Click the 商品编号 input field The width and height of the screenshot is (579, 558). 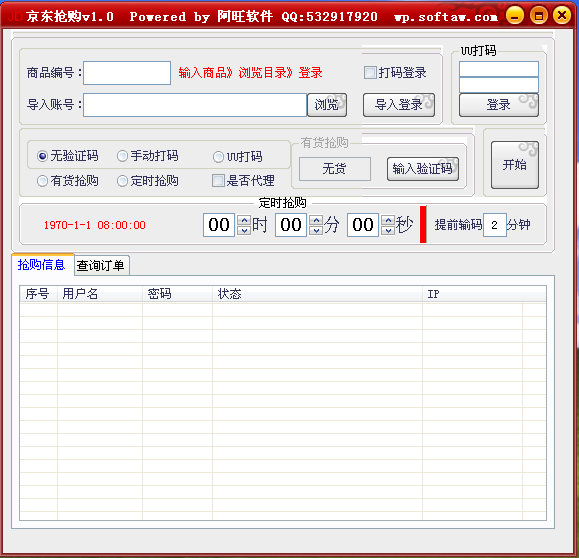pos(127,73)
